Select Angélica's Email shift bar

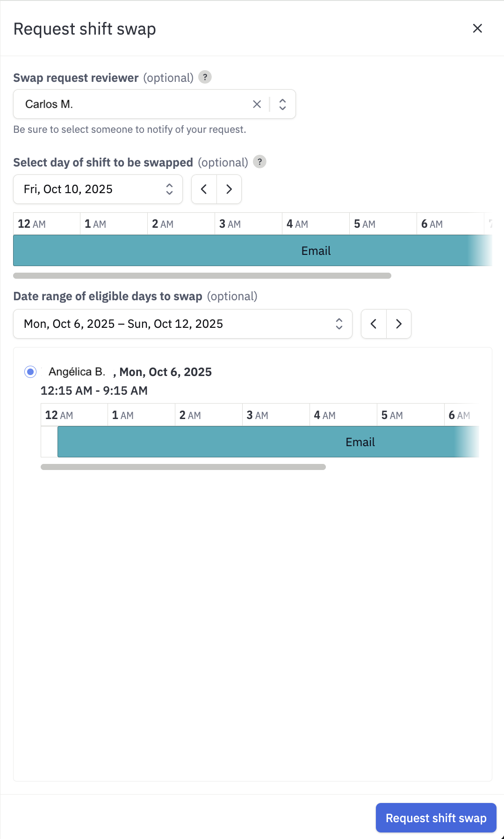click(360, 441)
